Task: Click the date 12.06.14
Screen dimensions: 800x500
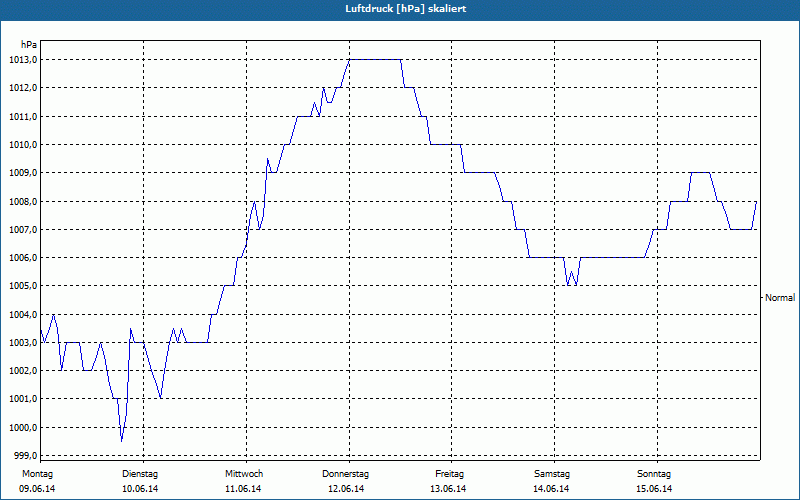Action: [x=346, y=489]
